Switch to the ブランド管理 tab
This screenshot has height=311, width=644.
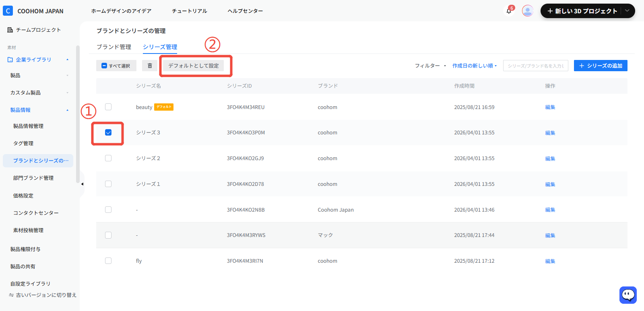point(114,47)
